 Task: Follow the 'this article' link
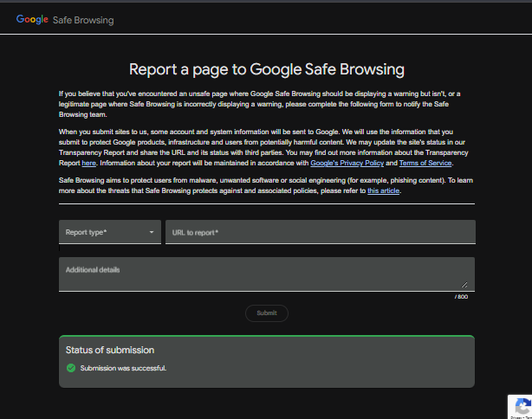click(x=383, y=190)
